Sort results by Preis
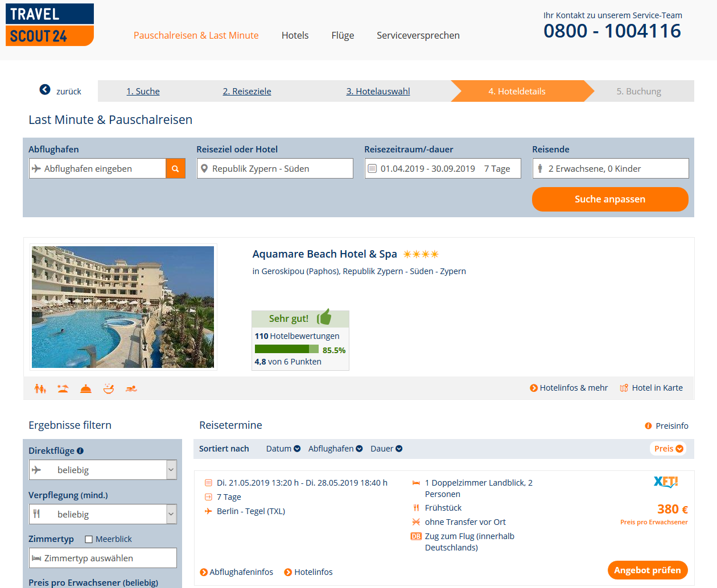The image size is (717, 588). coord(668,449)
